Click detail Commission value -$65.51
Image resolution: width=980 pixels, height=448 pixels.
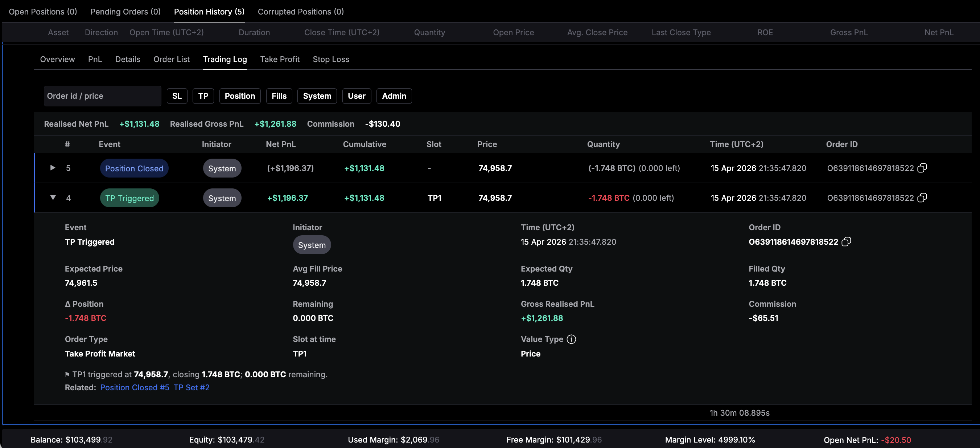(x=763, y=318)
